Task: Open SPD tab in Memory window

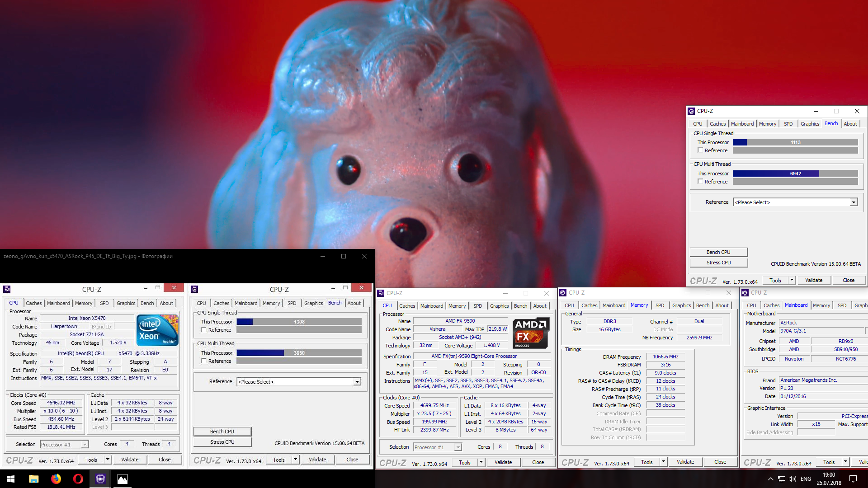Action: [660, 305]
